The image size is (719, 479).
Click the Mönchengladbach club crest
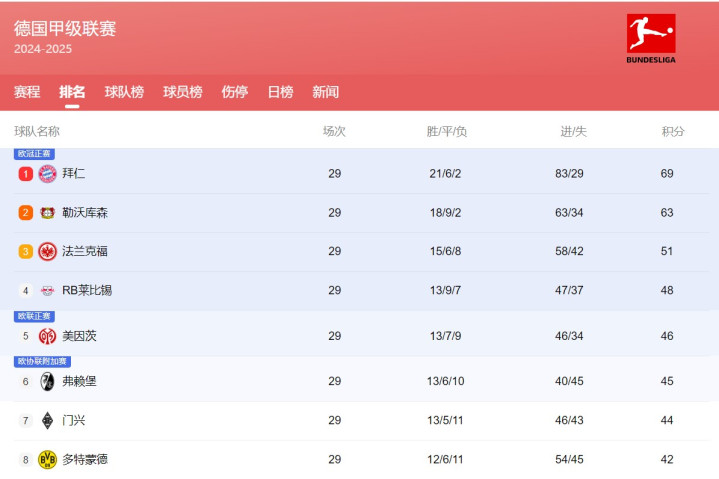pos(47,420)
